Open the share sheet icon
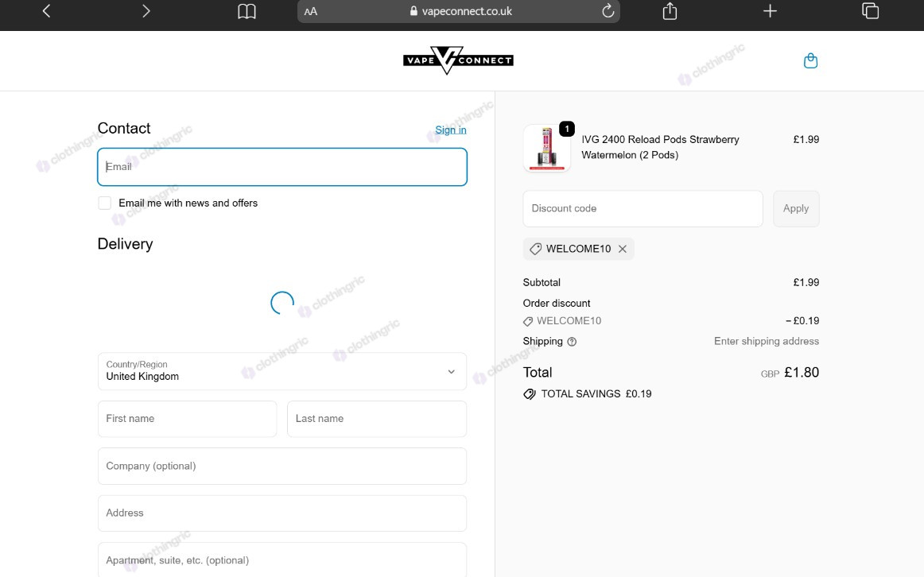Image resolution: width=924 pixels, height=577 pixels. pyautogui.click(x=670, y=11)
